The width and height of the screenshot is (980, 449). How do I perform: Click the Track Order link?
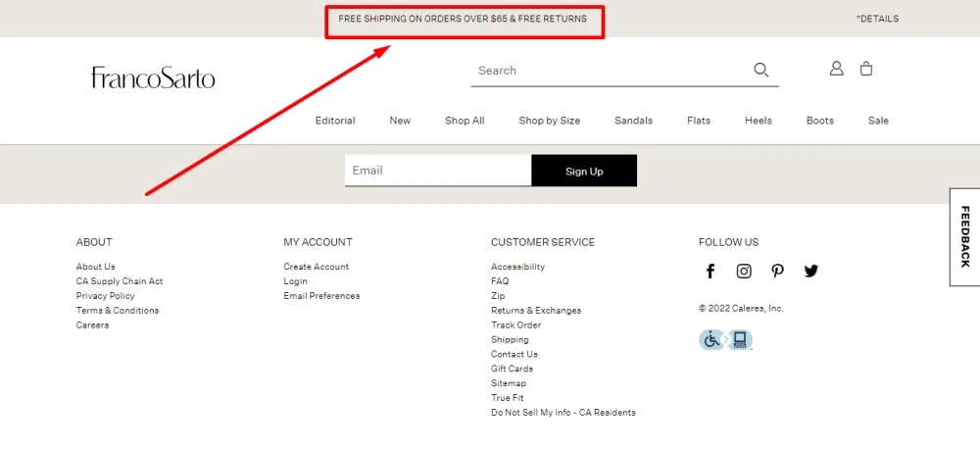click(516, 325)
